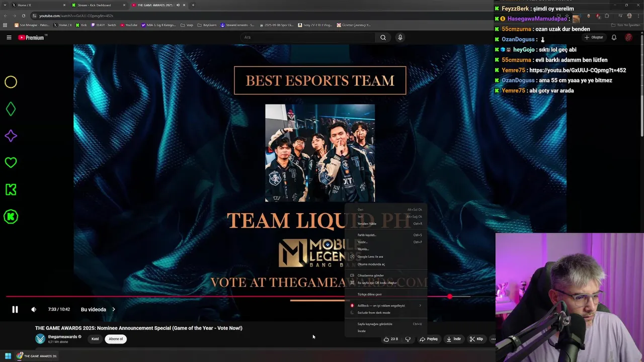Viewport: 644px width, 362px height.
Task: Open 'NBA 3. Lig B Katego...' bookmark
Action: (x=159, y=25)
